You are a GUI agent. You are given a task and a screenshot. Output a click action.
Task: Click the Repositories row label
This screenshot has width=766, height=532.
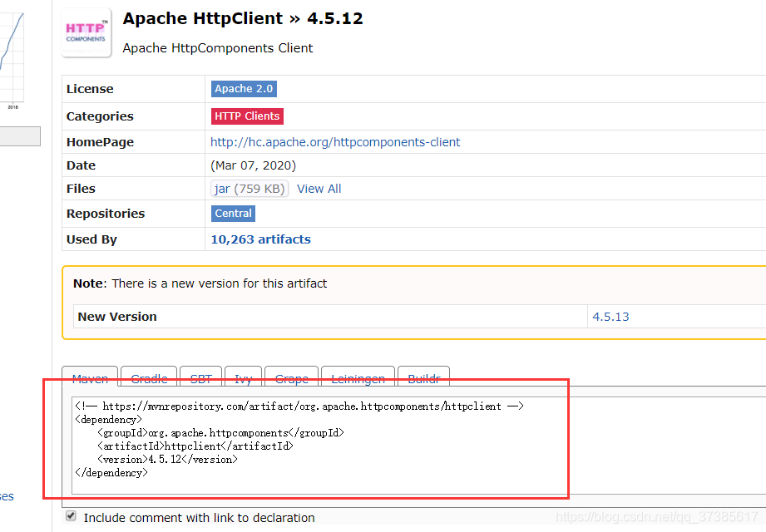tap(106, 214)
